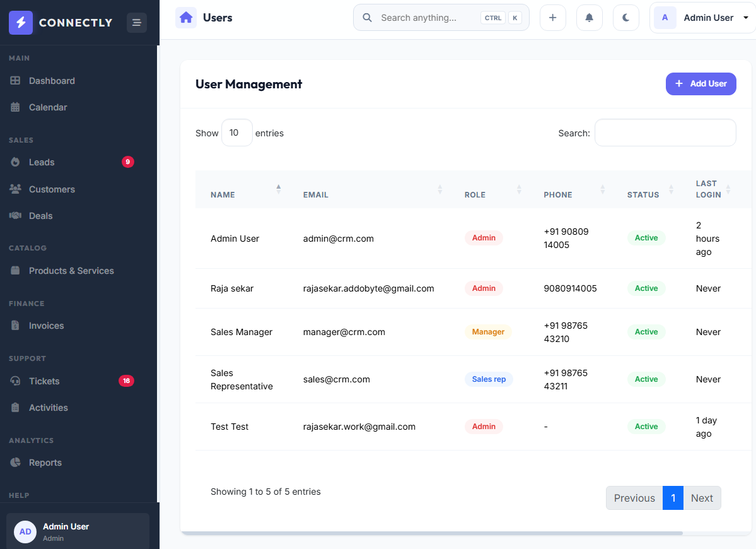Click the magnifier icon in search bar

[368, 18]
